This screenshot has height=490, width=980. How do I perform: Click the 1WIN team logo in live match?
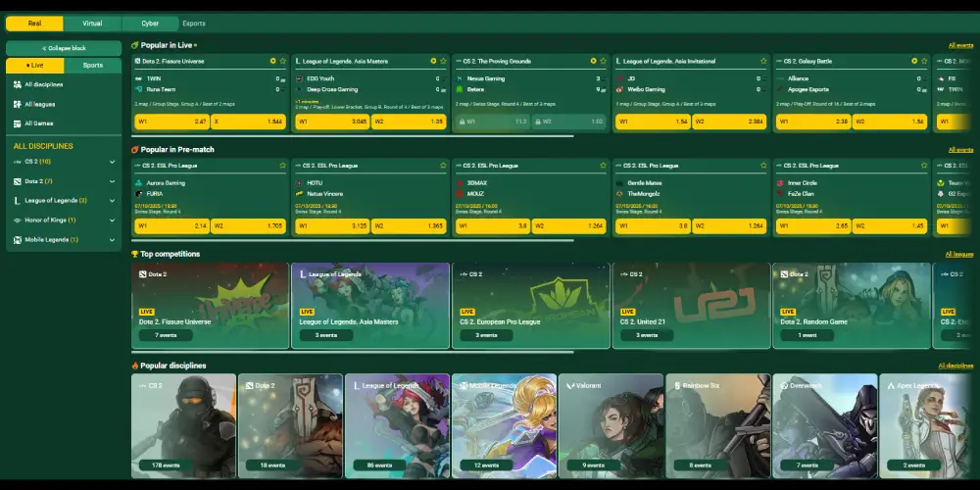click(139, 78)
